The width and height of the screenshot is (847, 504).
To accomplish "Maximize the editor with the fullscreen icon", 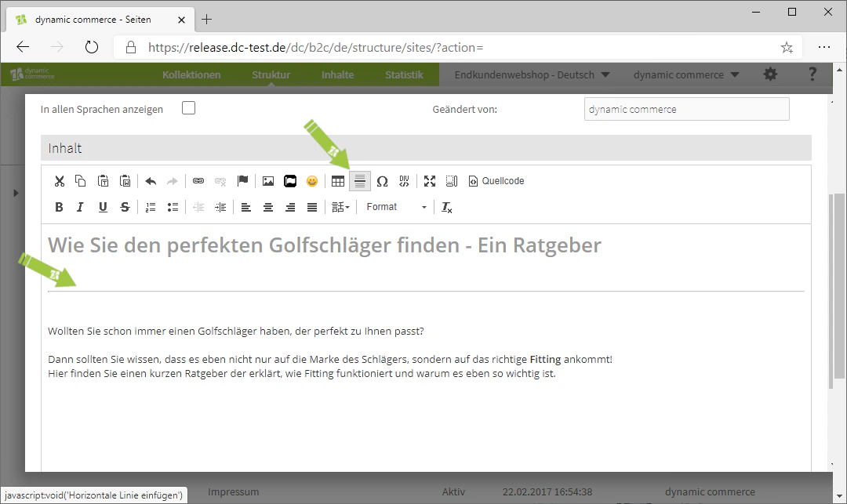I will point(430,181).
